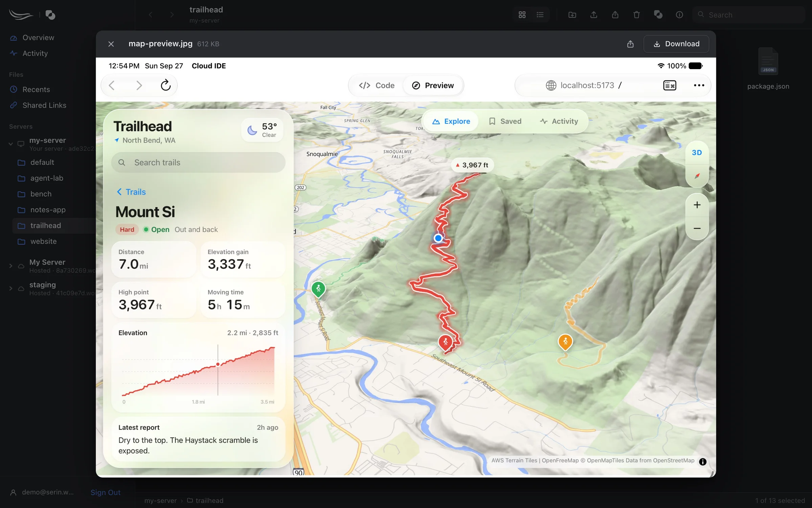Select the Saved tab on the map

pyautogui.click(x=505, y=121)
